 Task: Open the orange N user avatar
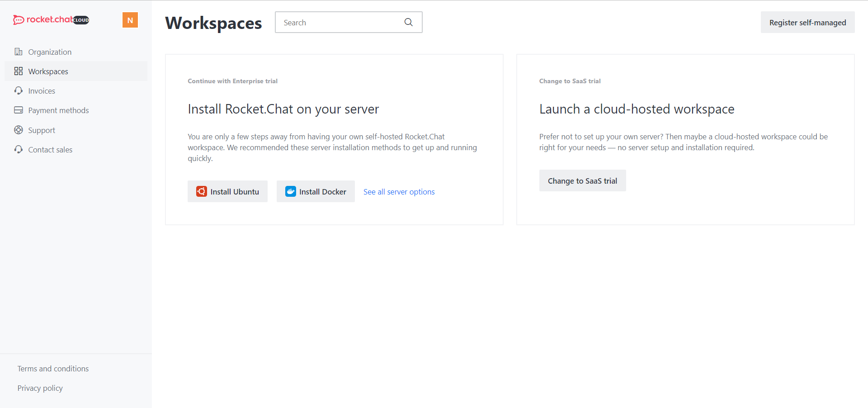click(x=130, y=20)
